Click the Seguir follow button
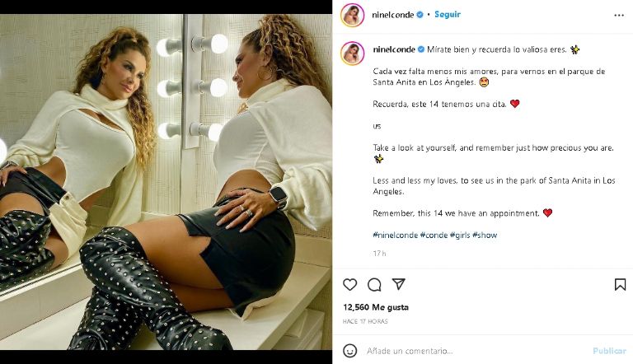 [448, 15]
